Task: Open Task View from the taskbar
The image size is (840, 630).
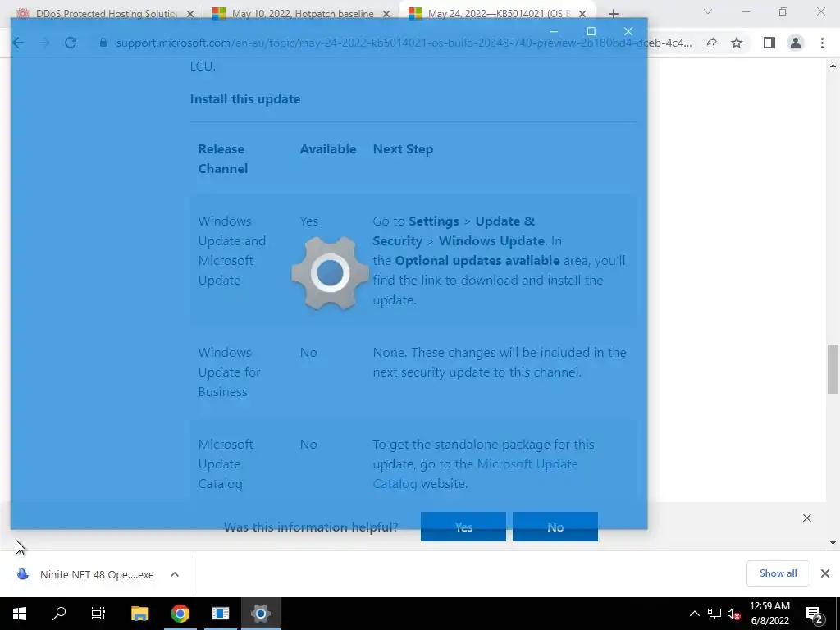Action: pyautogui.click(x=98, y=614)
